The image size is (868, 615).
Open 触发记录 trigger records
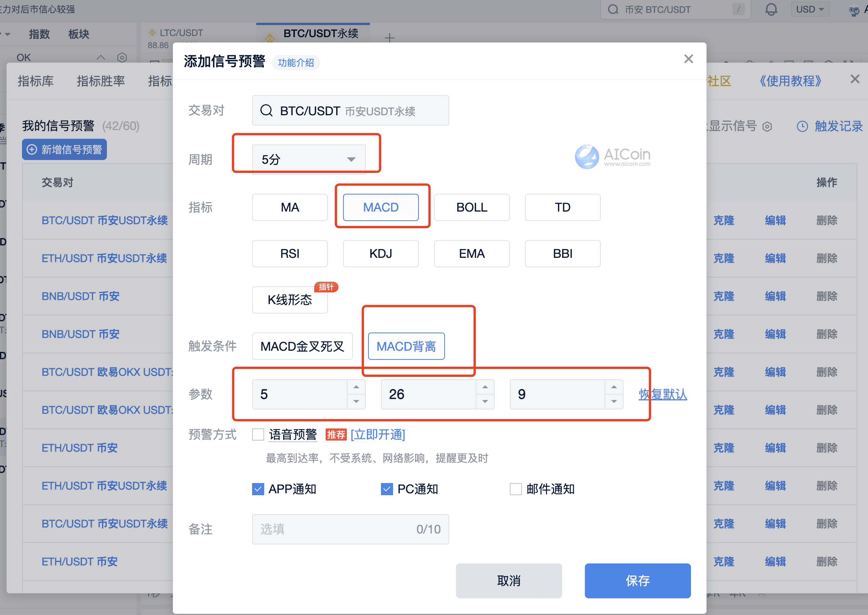point(830,126)
